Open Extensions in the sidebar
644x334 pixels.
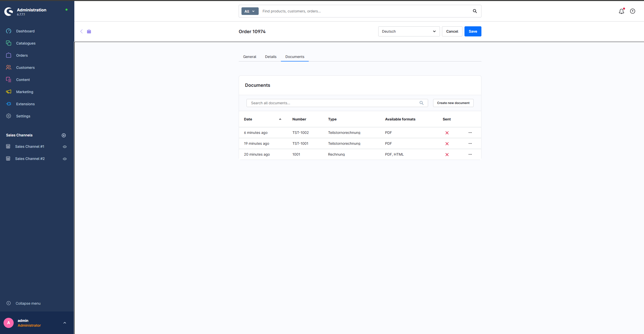(x=25, y=104)
